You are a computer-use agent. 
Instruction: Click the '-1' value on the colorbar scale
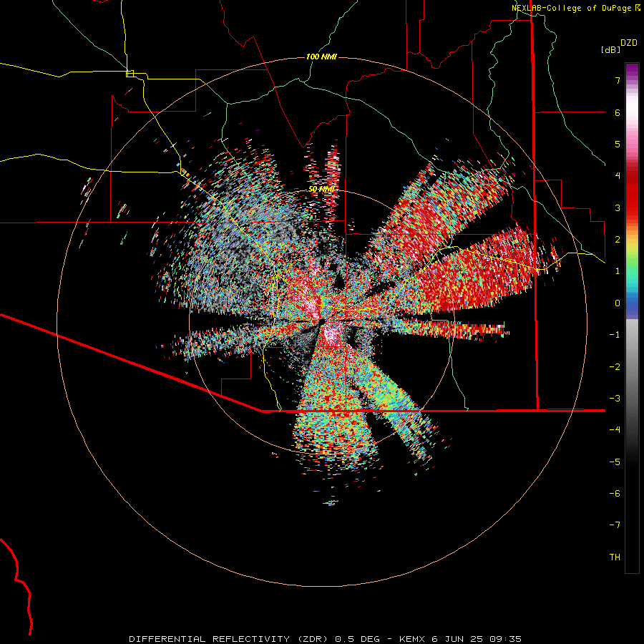615,335
